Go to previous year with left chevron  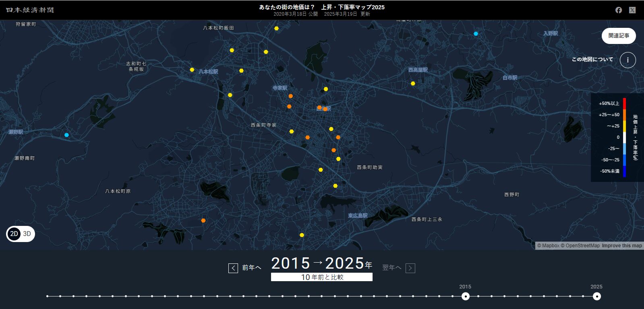(x=233, y=268)
